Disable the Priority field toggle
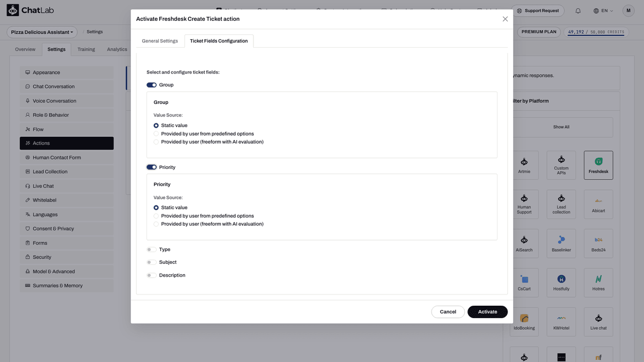 (x=151, y=167)
